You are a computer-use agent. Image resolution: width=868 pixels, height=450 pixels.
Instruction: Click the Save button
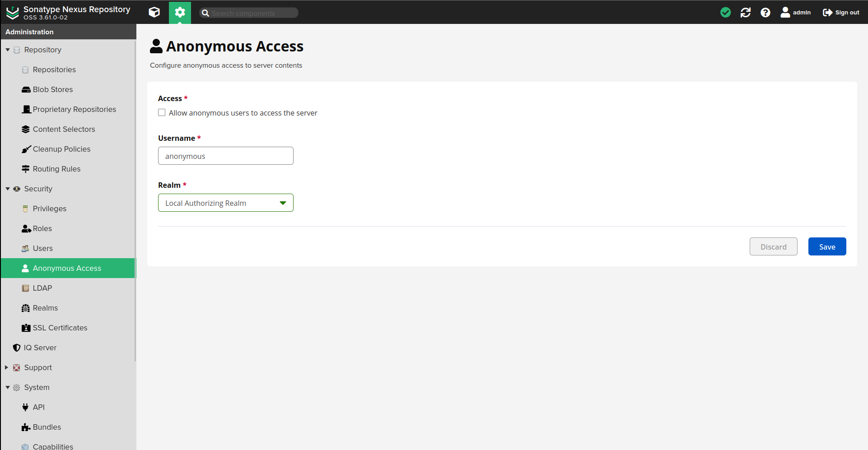tap(827, 246)
